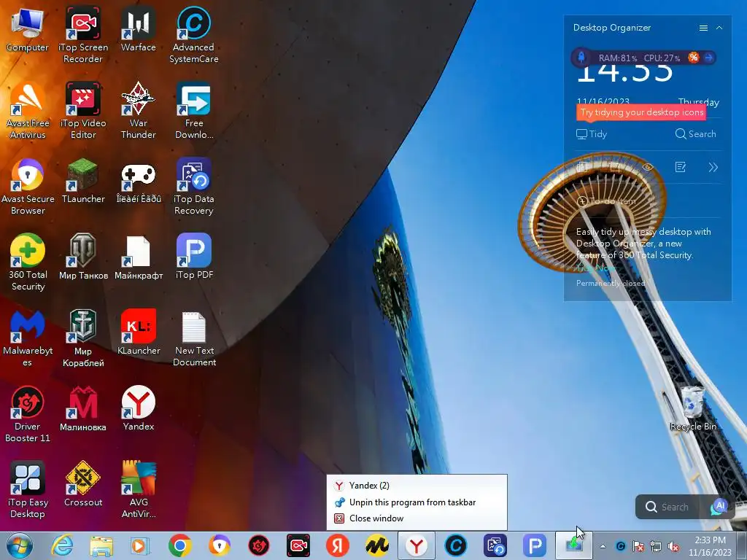Screen dimensions: 747x560
Task: Select the Avast Secure Browser desktop icon
Action: (x=28, y=187)
